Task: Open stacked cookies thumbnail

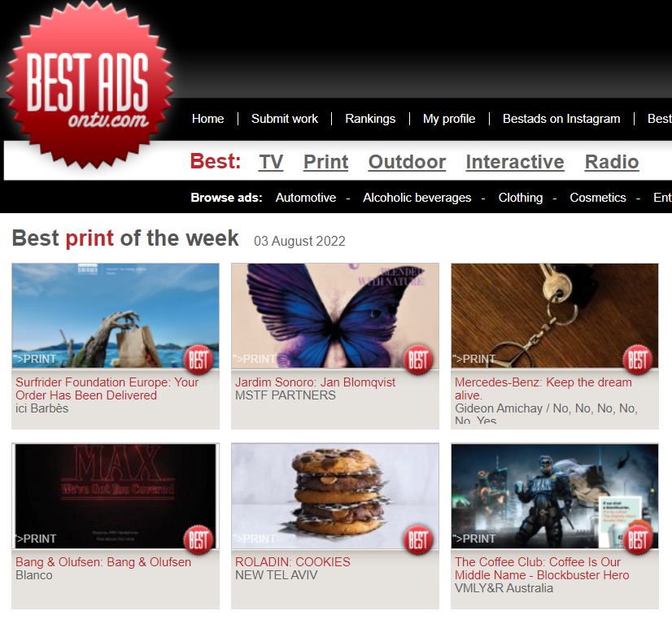Action: pyautogui.click(x=335, y=495)
